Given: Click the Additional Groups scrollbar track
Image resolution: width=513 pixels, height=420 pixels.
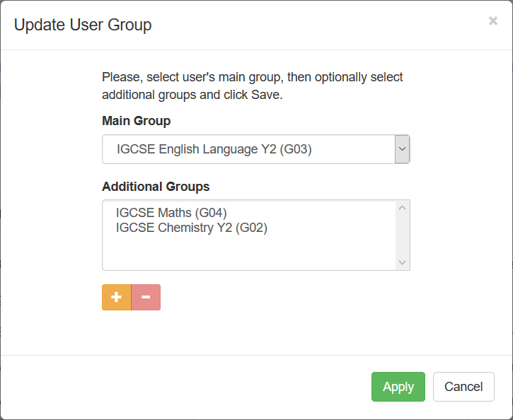Looking at the screenshot, I should tap(403, 235).
